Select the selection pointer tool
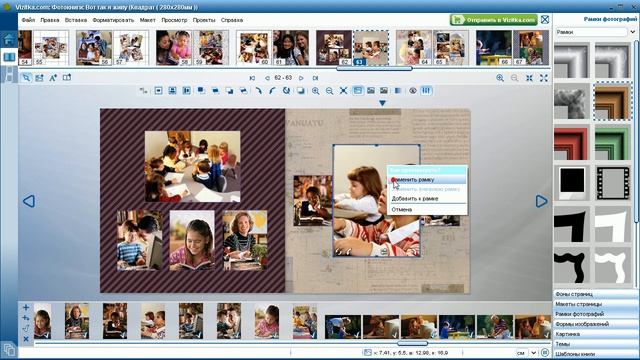640x360 pixels. (26, 78)
